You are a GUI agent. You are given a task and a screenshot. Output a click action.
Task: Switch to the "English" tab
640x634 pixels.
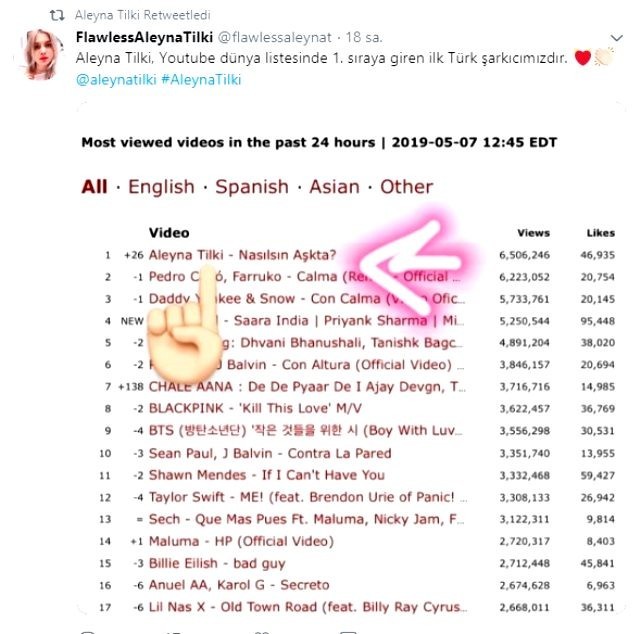tap(160, 187)
